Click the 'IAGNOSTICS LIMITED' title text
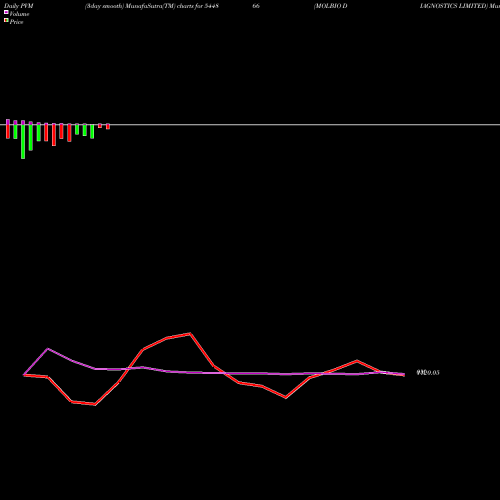Screen dimensions: 500x500 pyautogui.click(x=453, y=6)
